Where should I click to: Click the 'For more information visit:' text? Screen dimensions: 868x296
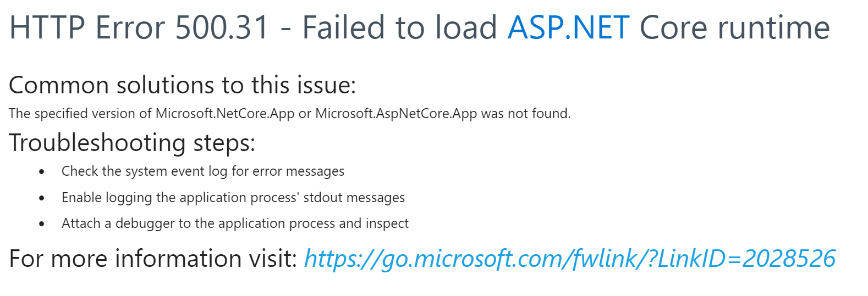[153, 259]
